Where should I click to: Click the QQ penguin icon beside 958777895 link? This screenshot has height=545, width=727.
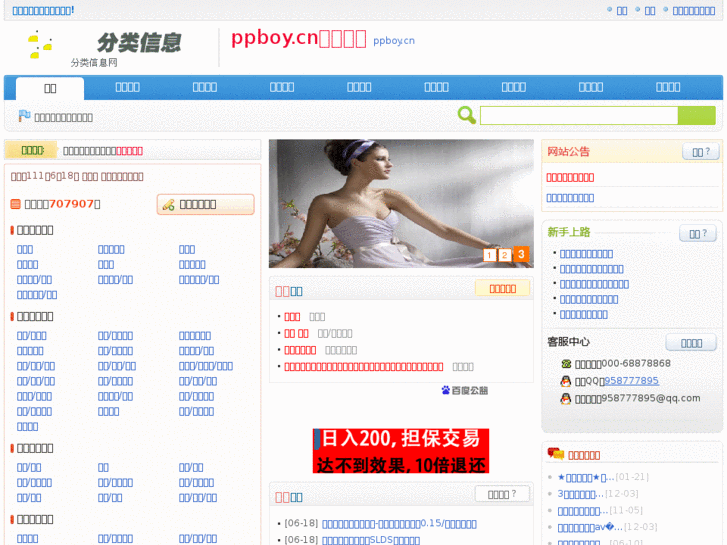click(x=566, y=381)
